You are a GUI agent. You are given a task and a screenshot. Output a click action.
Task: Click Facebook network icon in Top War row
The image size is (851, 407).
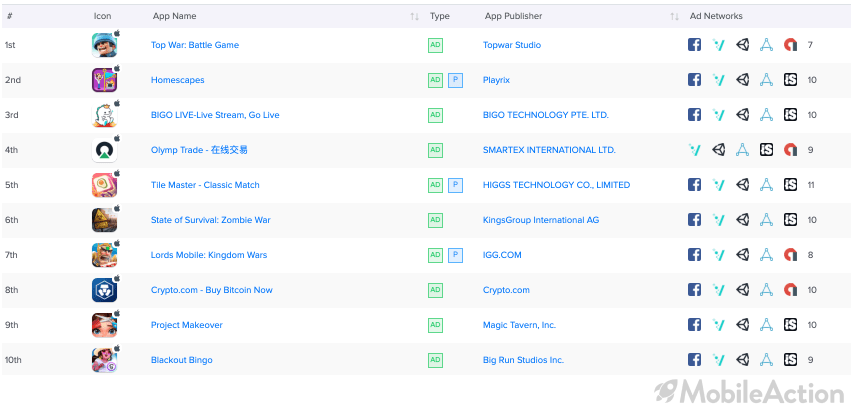tap(694, 45)
